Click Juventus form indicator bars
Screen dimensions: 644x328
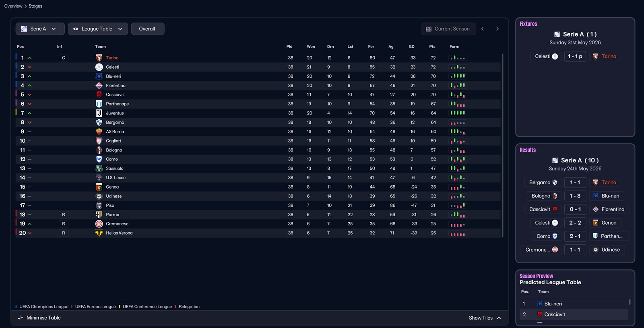point(458,113)
